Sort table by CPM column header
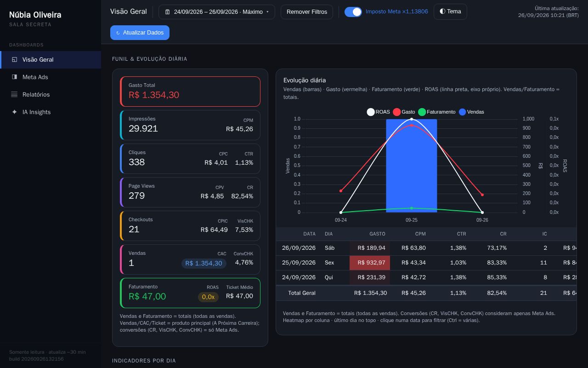The height and width of the screenshot is (368, 588). [420, 234]
